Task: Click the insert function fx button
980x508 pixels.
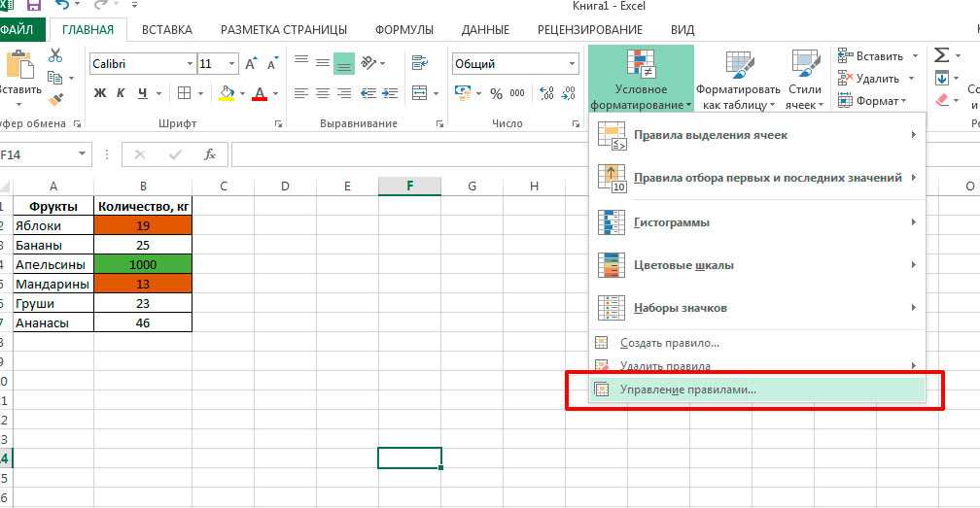Action: [x=210, y=154]
